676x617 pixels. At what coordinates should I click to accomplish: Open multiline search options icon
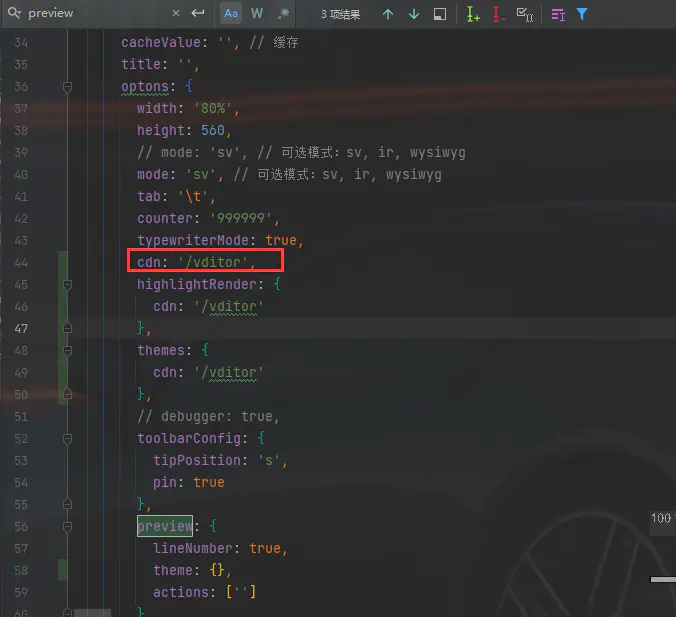click(558, 14)
